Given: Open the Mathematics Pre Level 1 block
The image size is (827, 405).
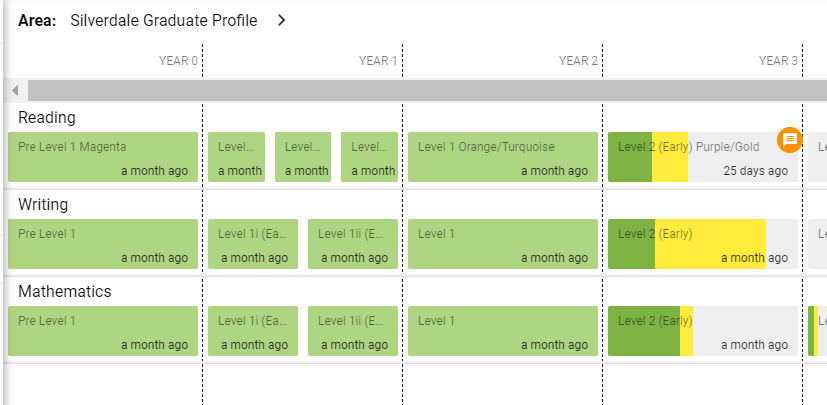Looking at the screenshot, I should click(x=103, y=331).
